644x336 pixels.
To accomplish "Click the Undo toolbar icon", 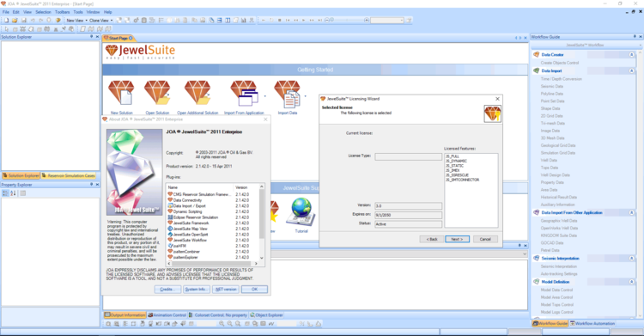I will pos(33,20).
